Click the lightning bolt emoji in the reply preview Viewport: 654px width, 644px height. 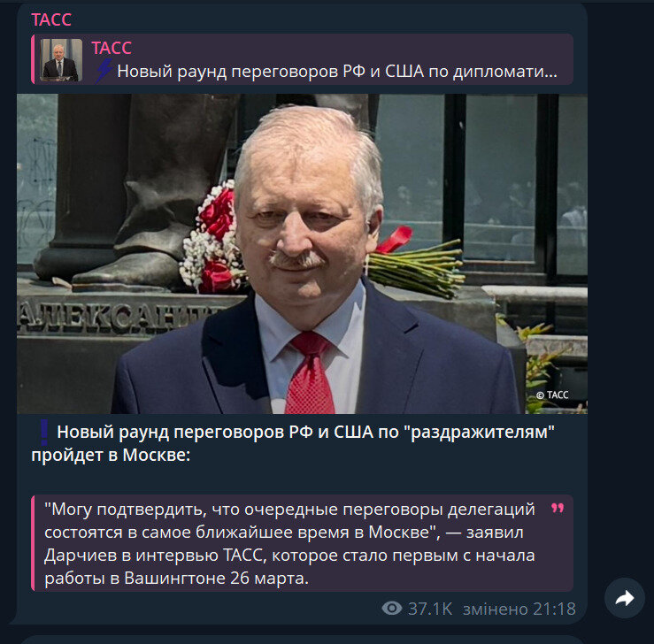[x=104, y=71]
